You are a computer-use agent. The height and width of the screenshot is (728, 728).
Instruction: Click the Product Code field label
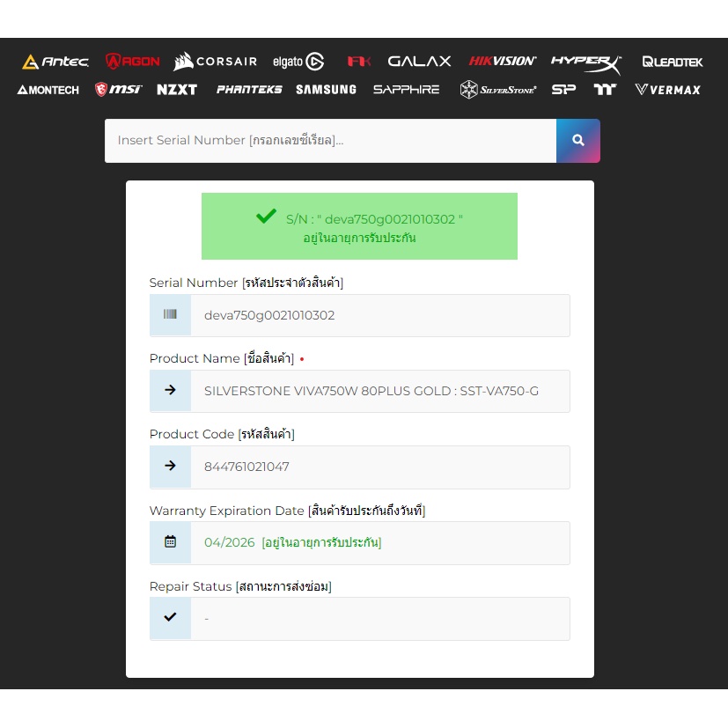coord(222,434)
